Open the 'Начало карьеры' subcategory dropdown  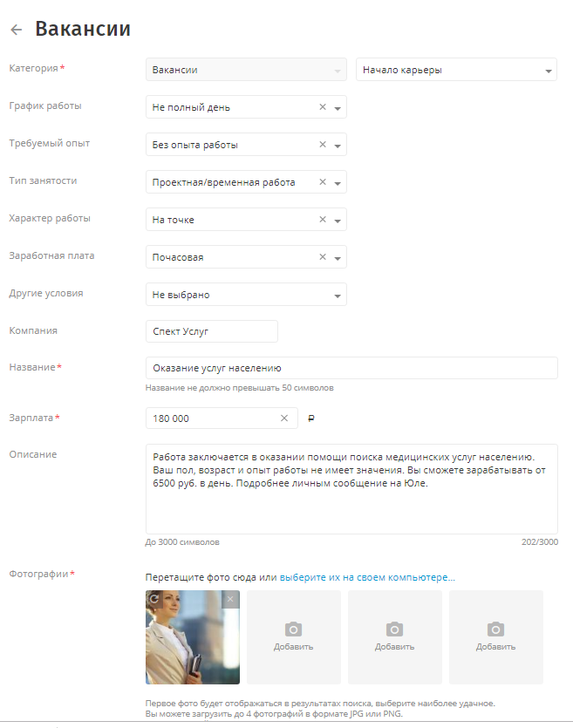[548, 71]
